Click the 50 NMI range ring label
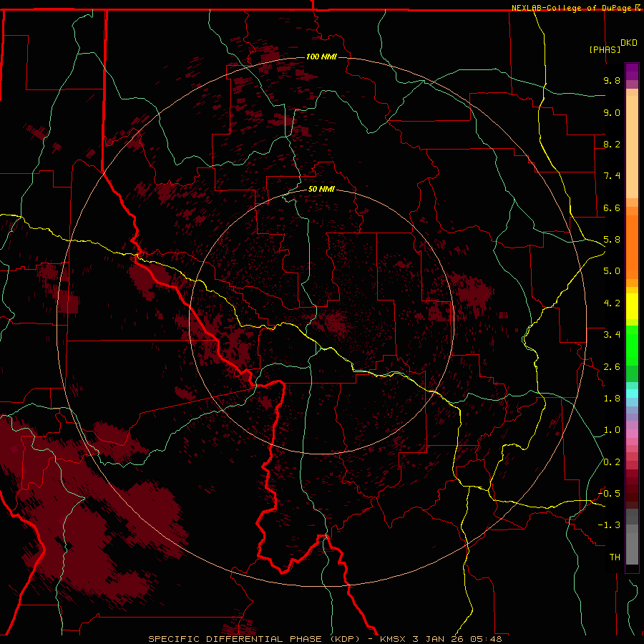The image size is (644, 644). coord(321,189)
